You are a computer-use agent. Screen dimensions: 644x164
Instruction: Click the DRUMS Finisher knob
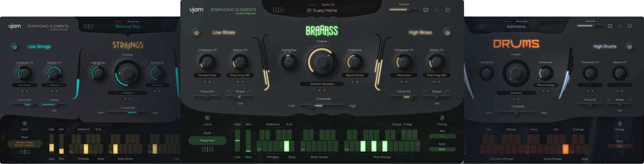tap(516, 74)
